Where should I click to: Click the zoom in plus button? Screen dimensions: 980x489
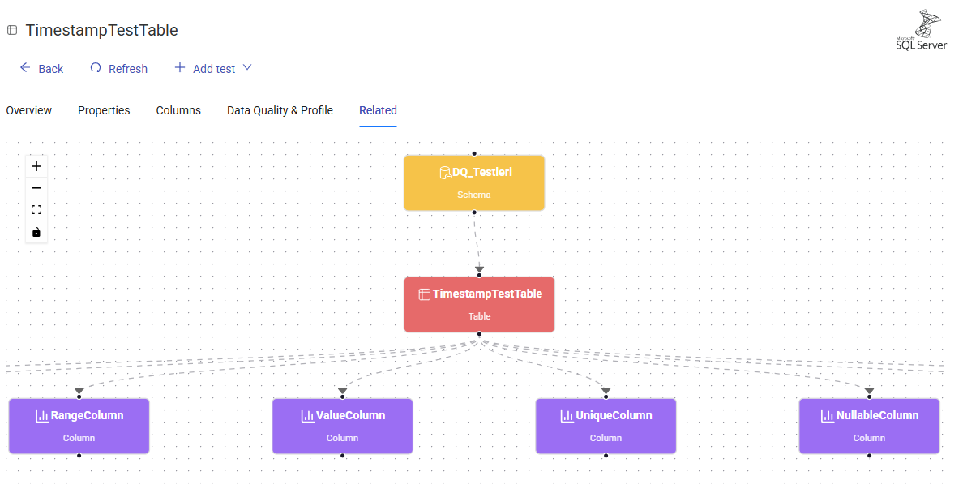36,166
